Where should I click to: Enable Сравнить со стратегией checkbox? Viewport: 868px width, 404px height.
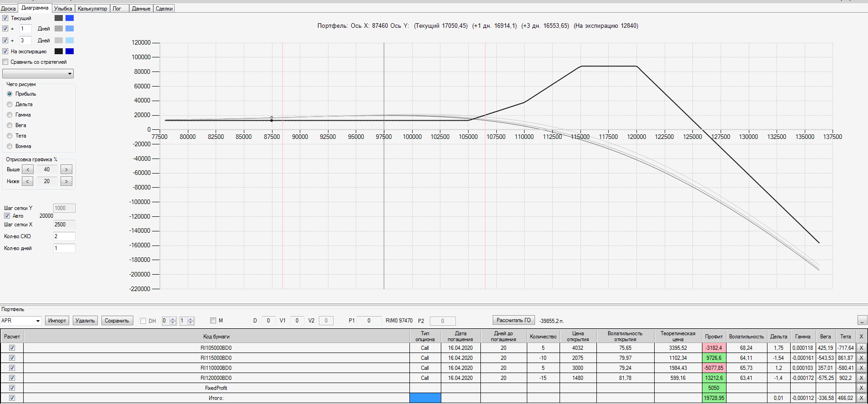(x=5, y=62)
